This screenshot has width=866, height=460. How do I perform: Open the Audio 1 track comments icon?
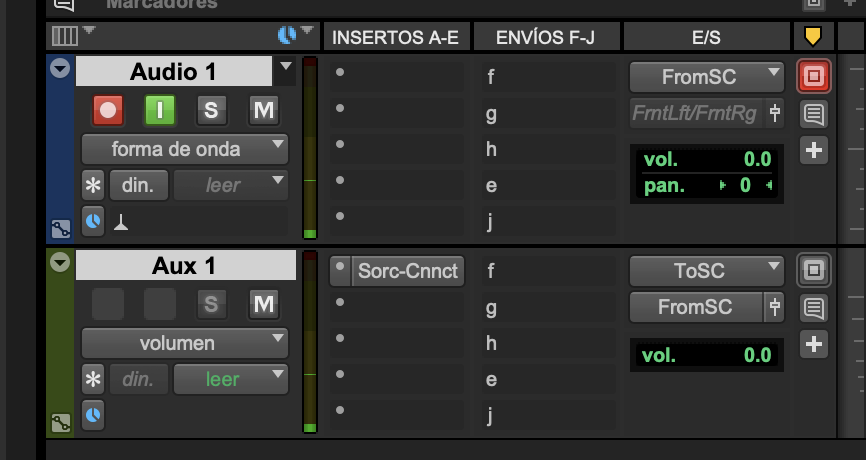pyautogui.click(x=813, y=114)
